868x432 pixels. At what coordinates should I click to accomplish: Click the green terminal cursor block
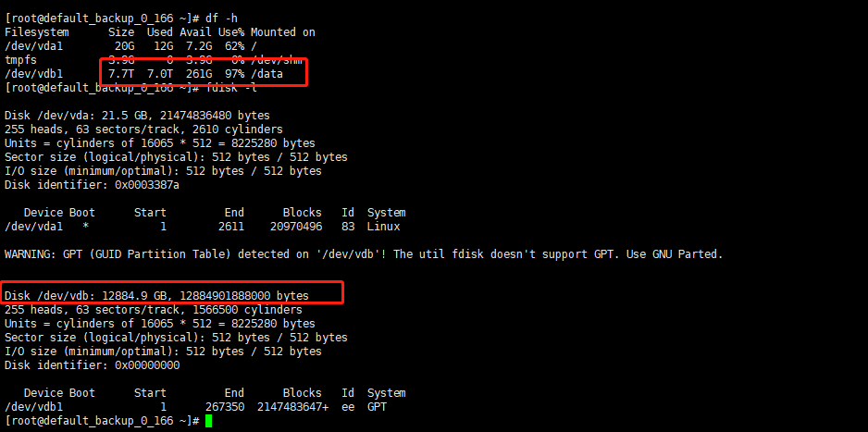coord(208,421)
